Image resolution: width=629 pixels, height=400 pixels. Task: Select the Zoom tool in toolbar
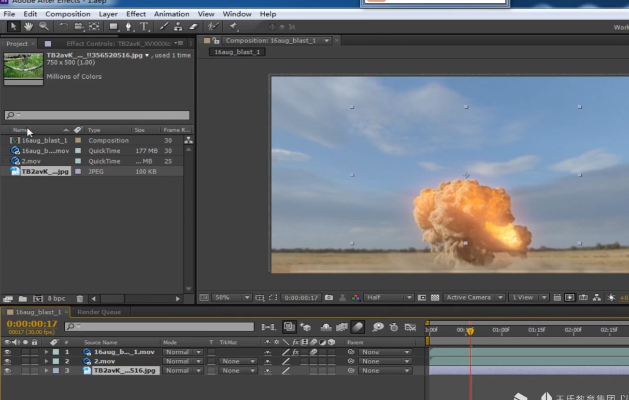tap(42, 27)
